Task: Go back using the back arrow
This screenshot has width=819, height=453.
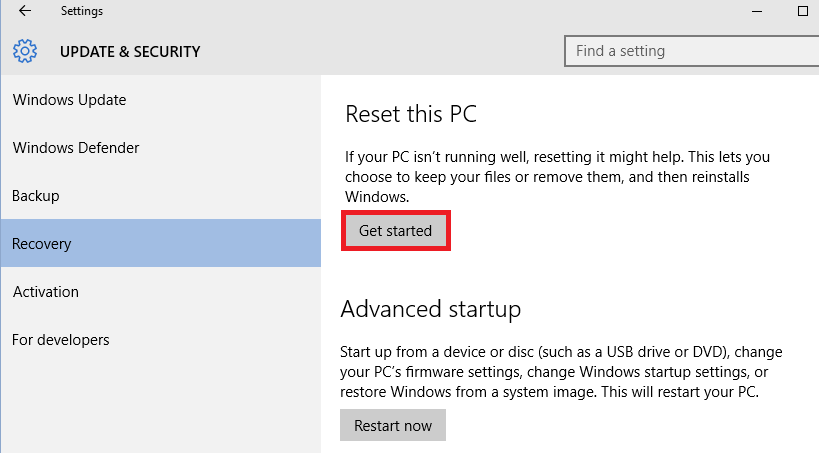Action: 24,11
